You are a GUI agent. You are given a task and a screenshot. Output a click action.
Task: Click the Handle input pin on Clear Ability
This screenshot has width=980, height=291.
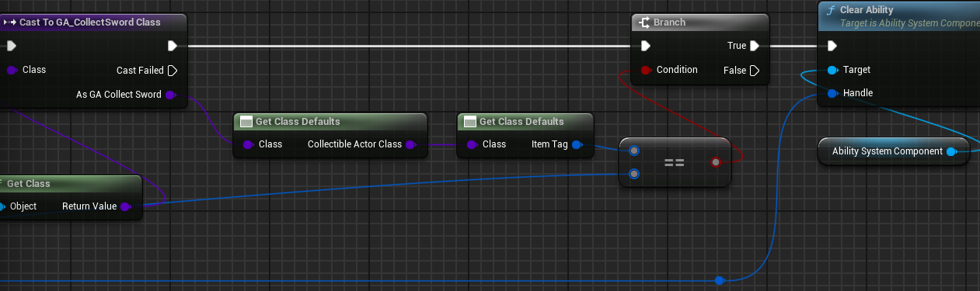click(832, 93)
